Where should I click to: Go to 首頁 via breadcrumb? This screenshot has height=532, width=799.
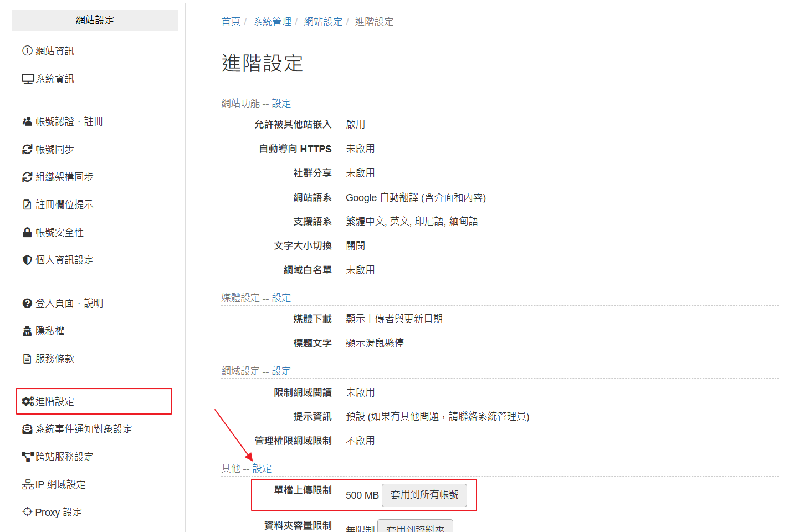231,22
